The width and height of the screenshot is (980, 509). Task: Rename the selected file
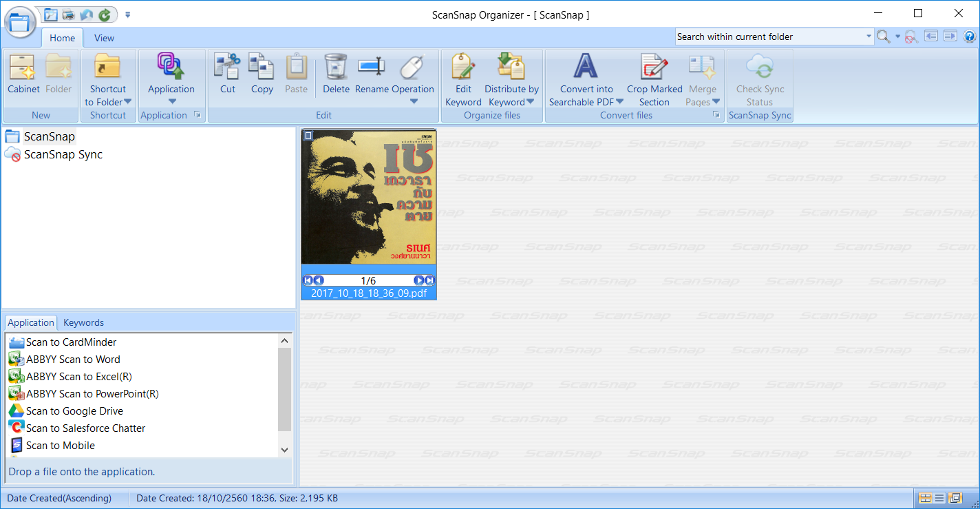tap(372, 74)
